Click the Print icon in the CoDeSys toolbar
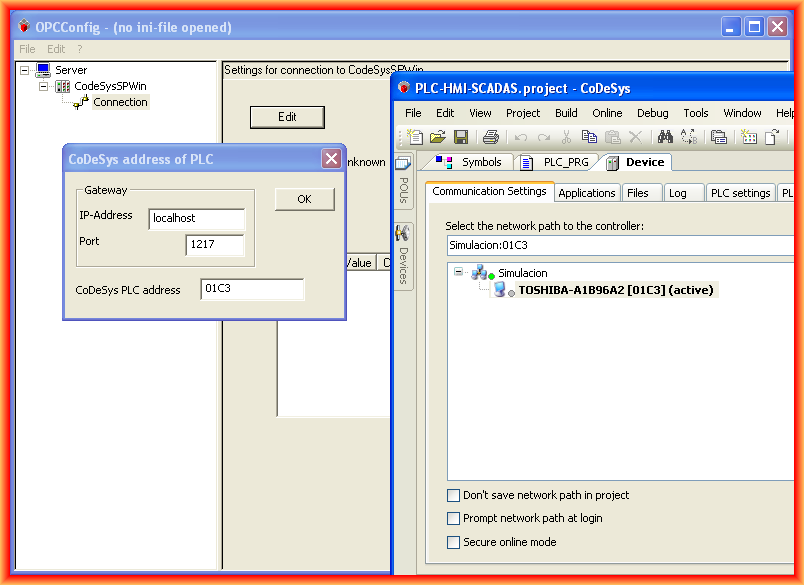Screen dimensions: 804x585 490,137
